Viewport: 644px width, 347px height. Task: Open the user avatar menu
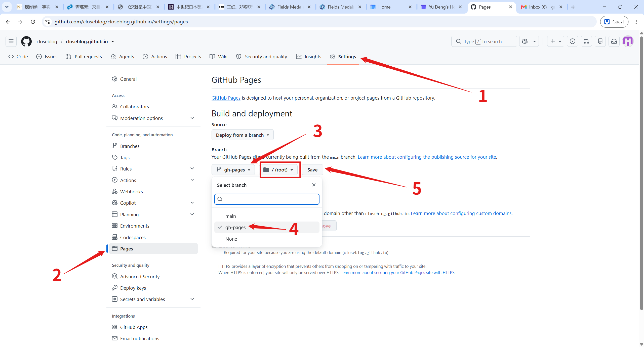628,41
